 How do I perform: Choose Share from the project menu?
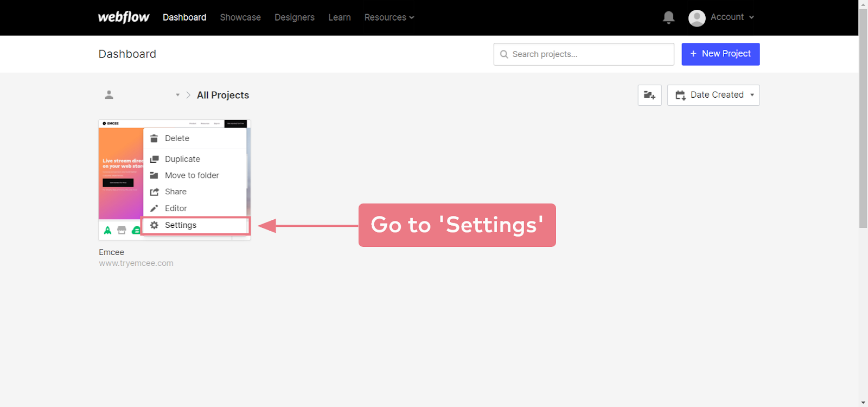pyautogui.click(x=175, y=192)
